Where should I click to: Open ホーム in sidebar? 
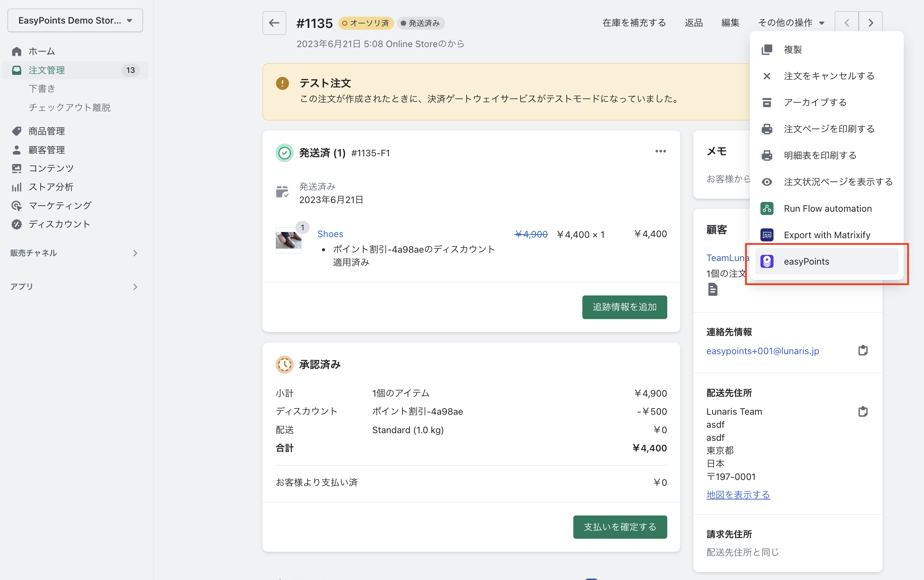click(41, 51)
